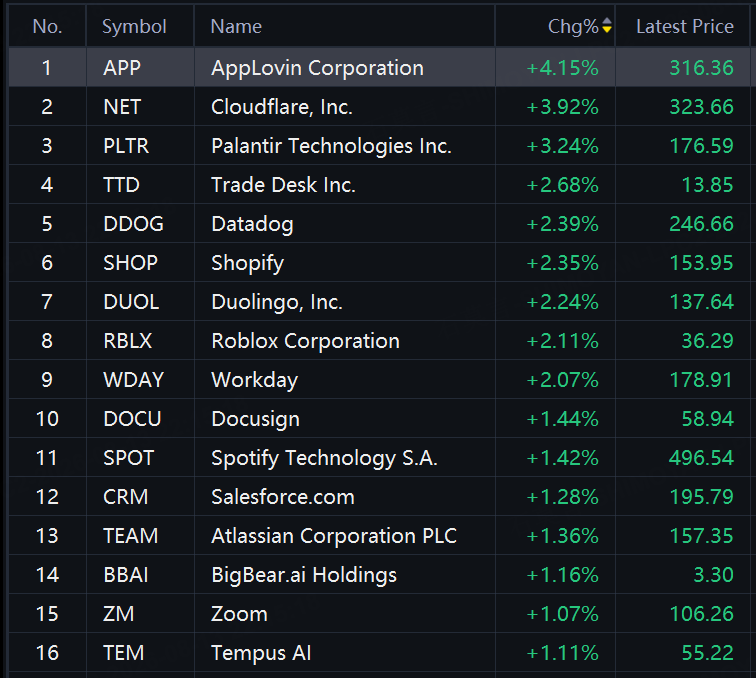
Task: Open the NET Cloudflare row
Action: [x=379, y=107]
